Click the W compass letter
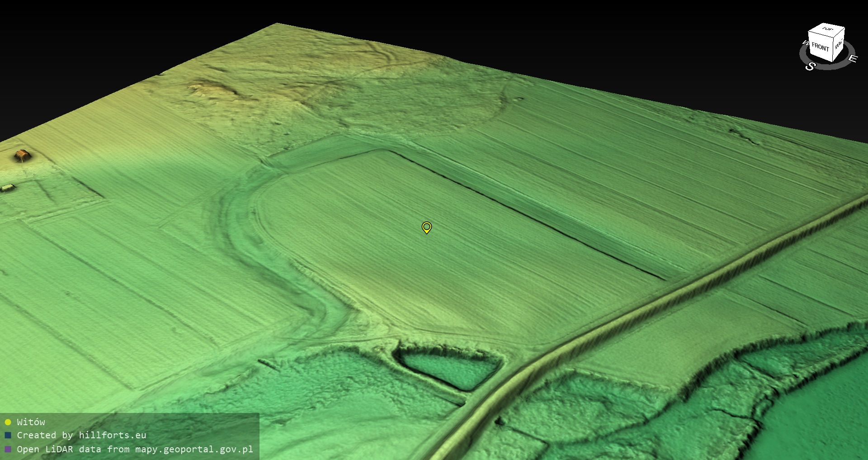Viewport: 868px width, 460px height. (805, 43)
